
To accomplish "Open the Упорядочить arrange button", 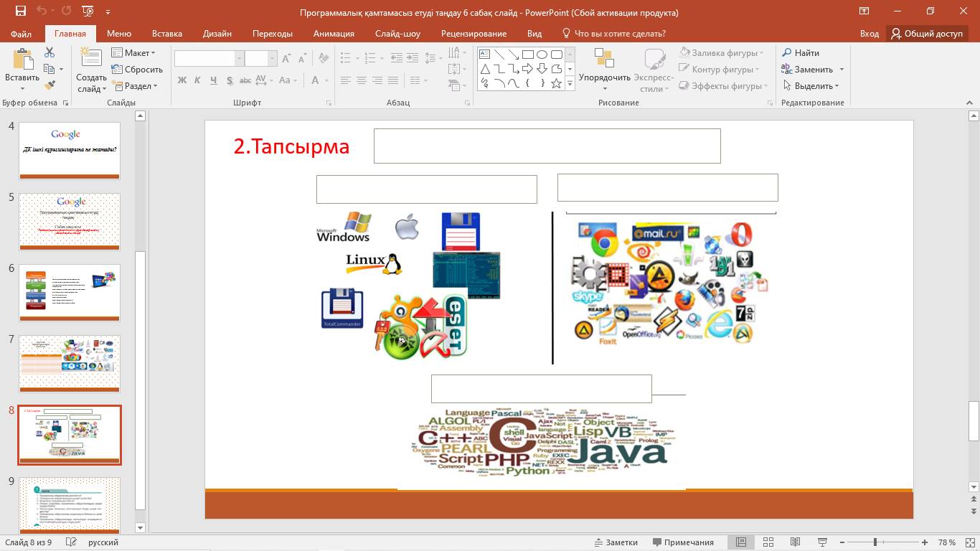I will point(605,70).
